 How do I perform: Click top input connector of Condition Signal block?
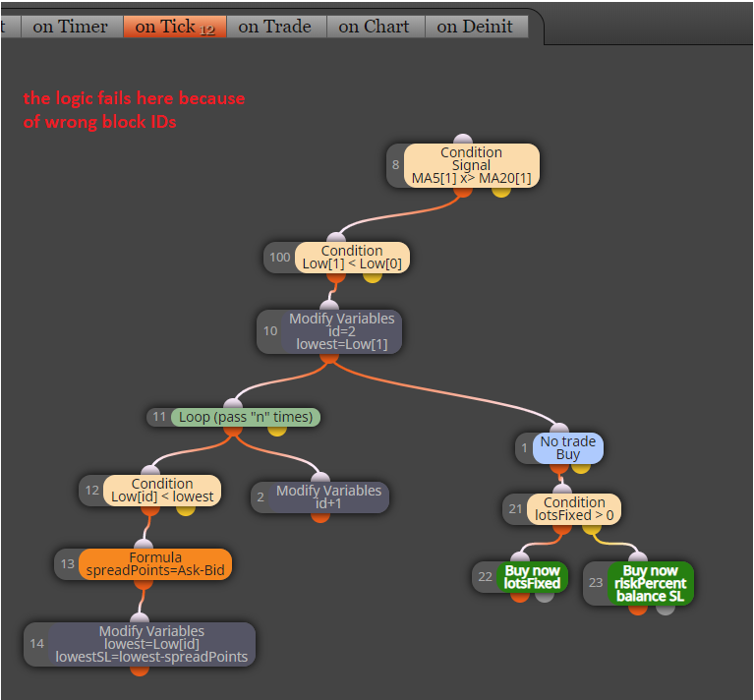[x=463, y=140]
